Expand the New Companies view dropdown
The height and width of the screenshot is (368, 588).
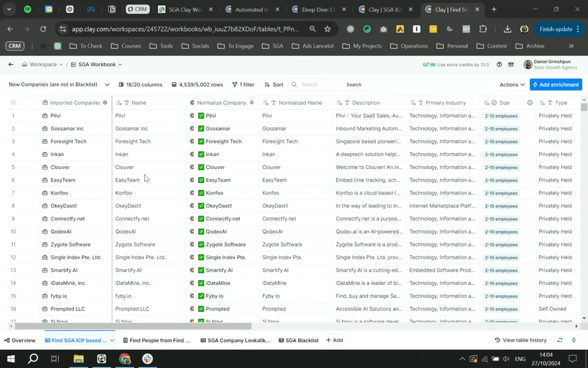[x=107, y=85]
